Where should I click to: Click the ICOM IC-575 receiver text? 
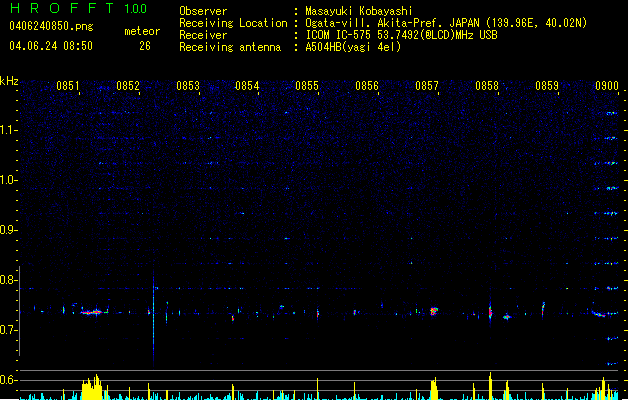point(401,35)
